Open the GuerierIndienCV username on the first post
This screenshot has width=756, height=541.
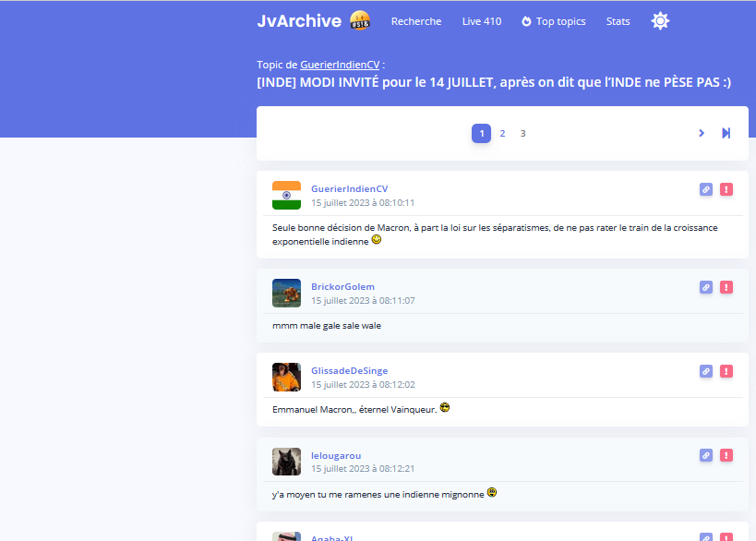[349, 188]
